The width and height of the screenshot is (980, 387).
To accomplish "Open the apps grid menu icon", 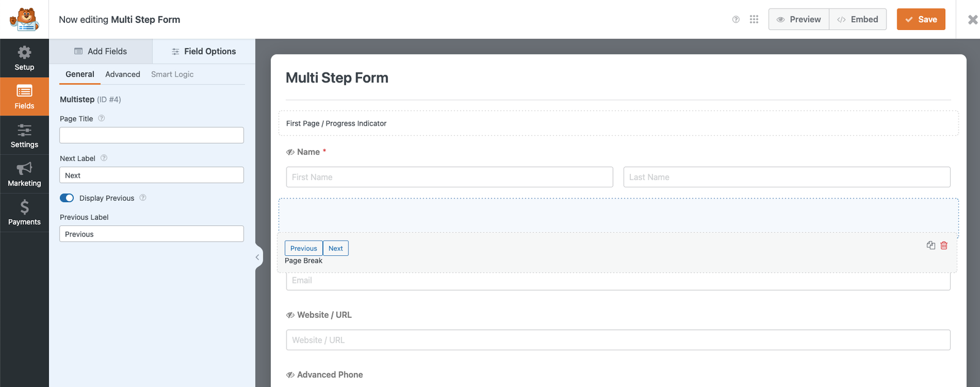I will coord(754,20).
